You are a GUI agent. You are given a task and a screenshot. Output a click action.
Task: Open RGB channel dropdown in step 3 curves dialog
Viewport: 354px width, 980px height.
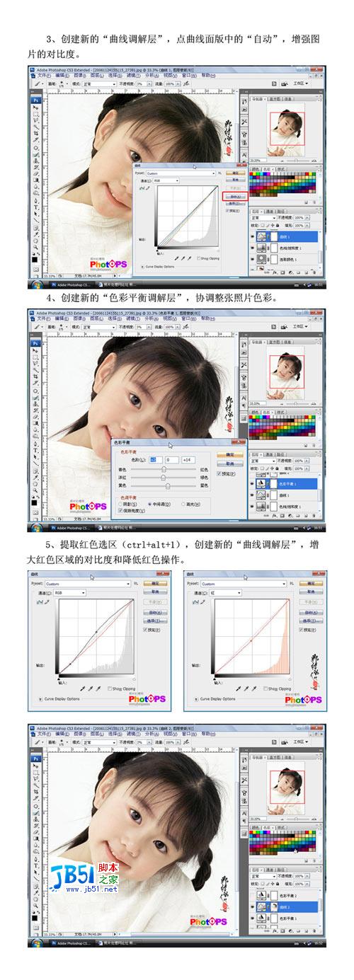click(166, 180)
